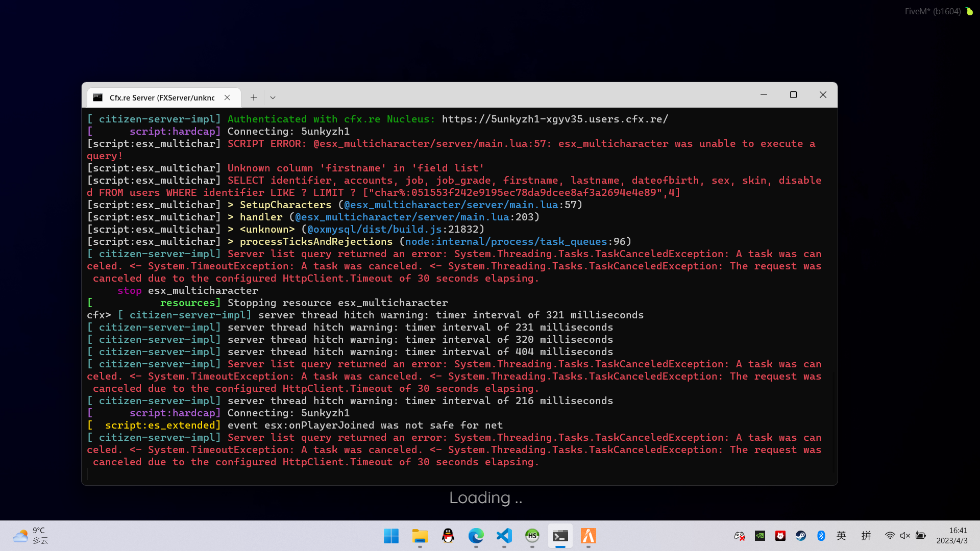The width and height of the screenshot is (980, 551).
Task: Open the FiveM app in taskbar
Action: pyautogui.click(x=588, y=536)
